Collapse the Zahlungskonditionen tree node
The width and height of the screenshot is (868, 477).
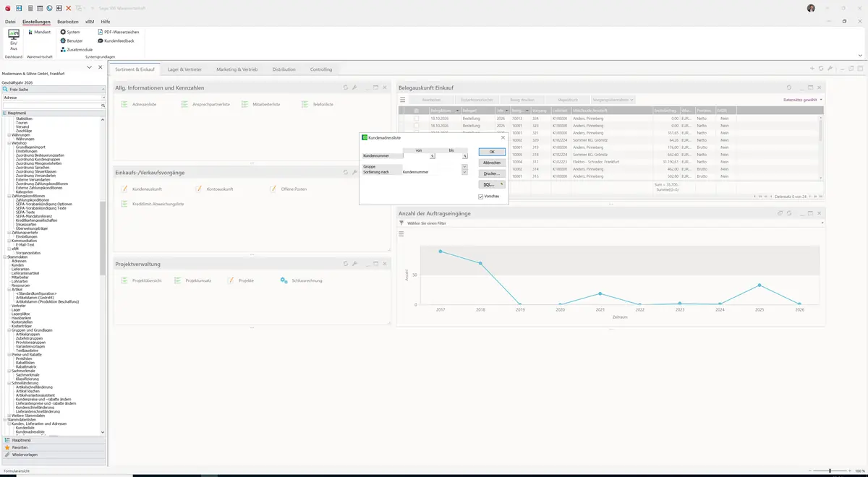click(9, 196)
